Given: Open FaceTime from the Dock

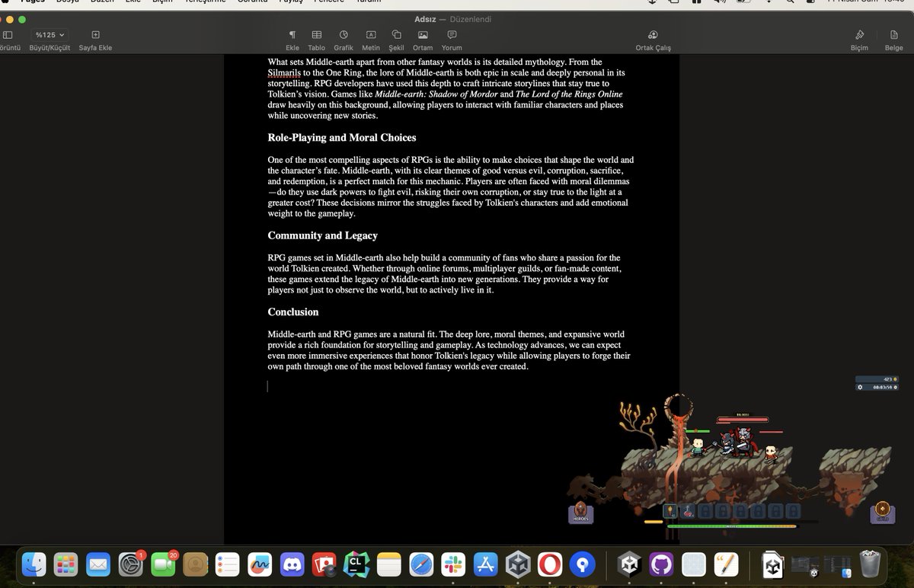Looking at the screenshot, I should (163, 564).
